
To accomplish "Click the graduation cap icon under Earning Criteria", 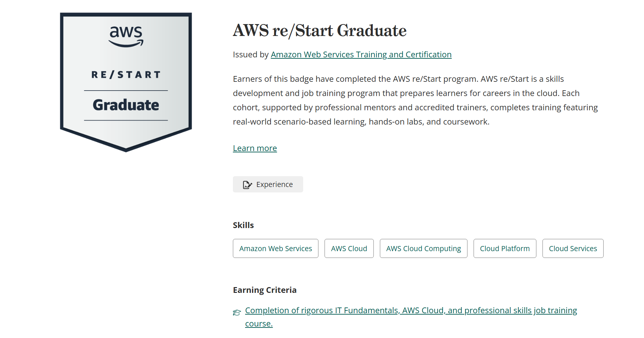I will point(237,312).
